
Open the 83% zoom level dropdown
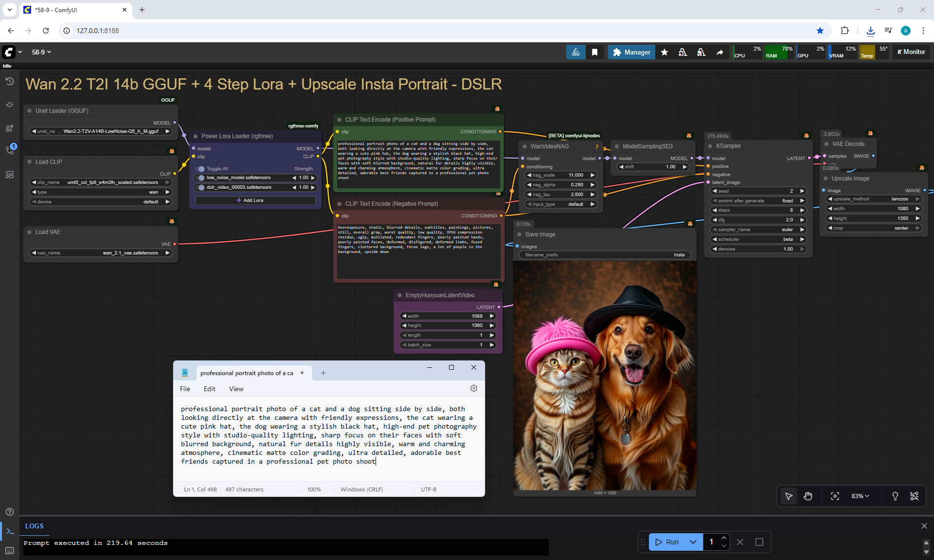tap(860, 496)
